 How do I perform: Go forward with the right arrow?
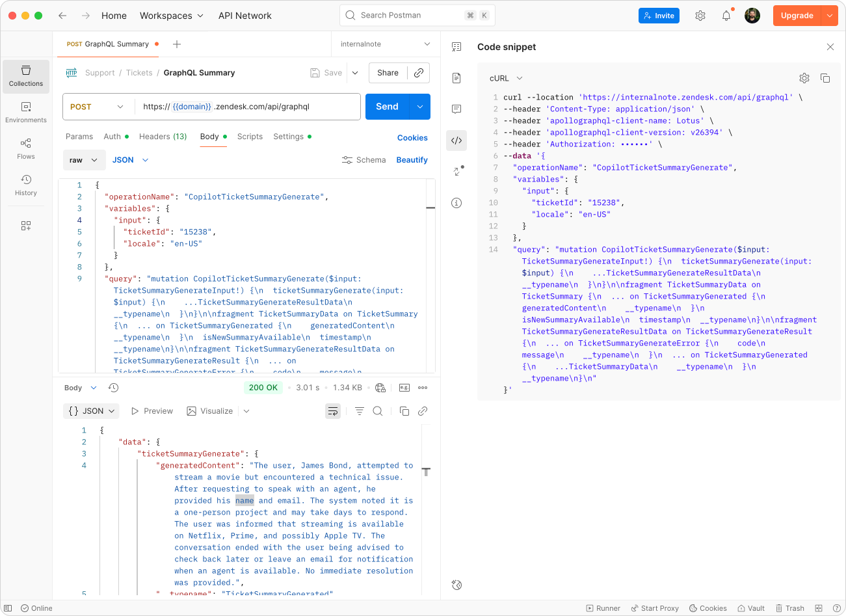coord(86,16)
